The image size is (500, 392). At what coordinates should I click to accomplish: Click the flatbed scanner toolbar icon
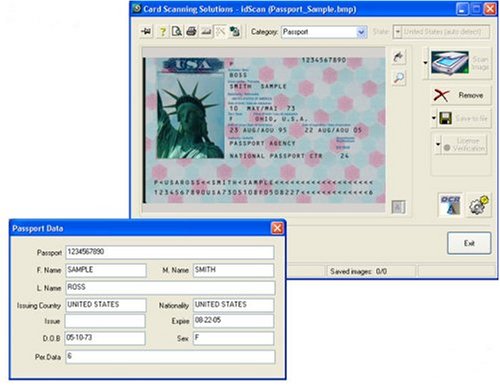click(206, 32)
